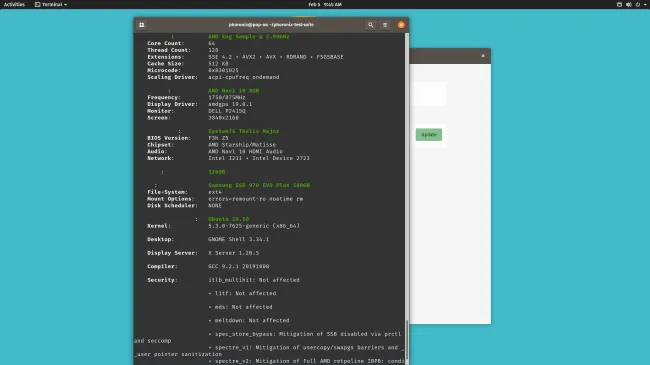This screenshot has height=365, width=650.
Task: Click the 'Display Server:' X Server line
Action: [203, 253]
